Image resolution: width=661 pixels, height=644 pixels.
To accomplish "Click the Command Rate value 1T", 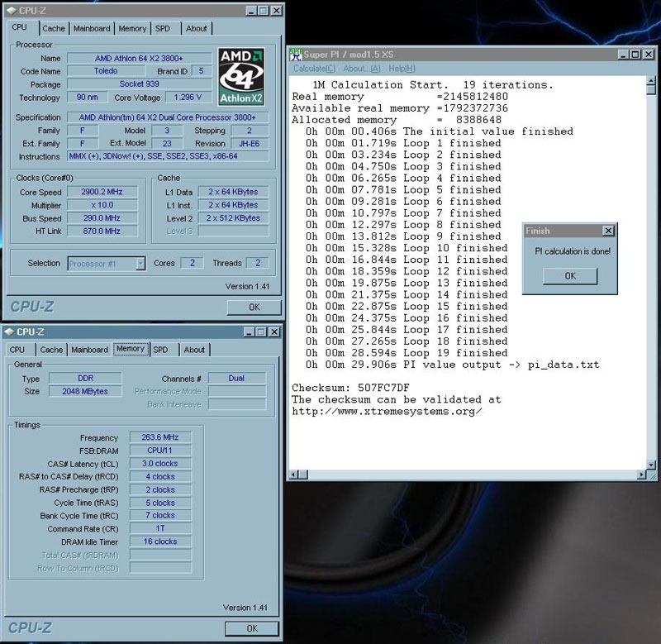I will click(x=160, y=528).
